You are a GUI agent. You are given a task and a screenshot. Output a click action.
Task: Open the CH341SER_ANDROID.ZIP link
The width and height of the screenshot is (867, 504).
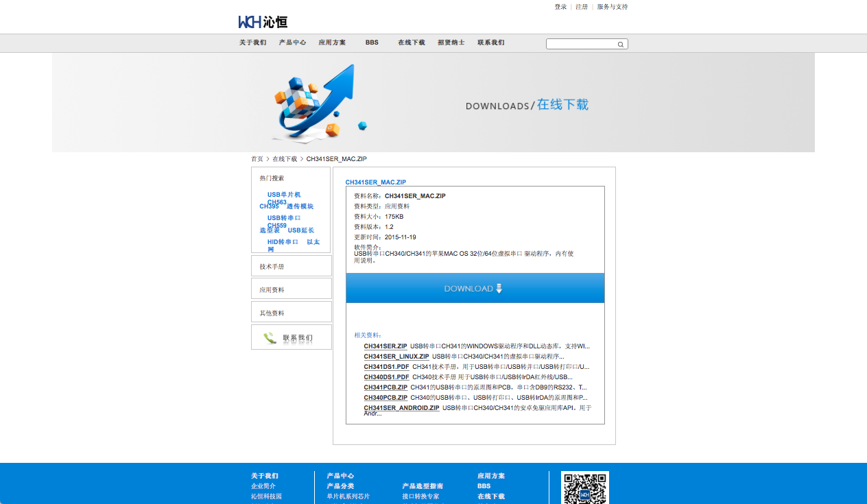point(401,408)
